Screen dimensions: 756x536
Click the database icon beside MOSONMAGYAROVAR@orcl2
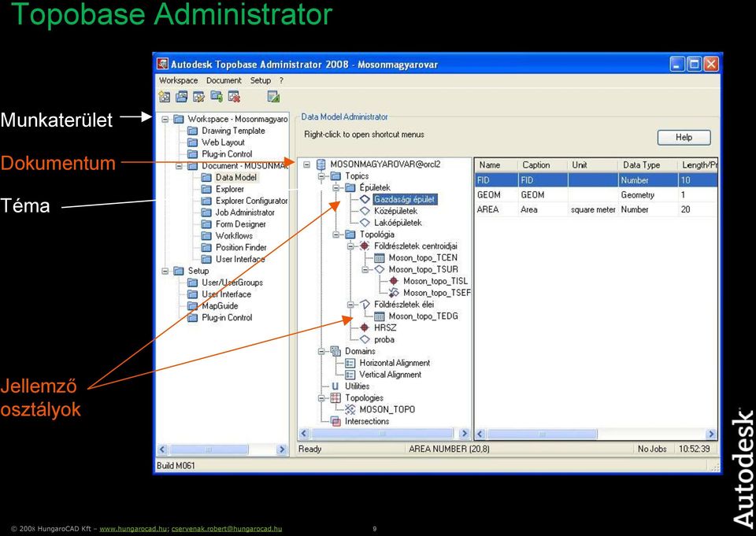click(321, 164)
